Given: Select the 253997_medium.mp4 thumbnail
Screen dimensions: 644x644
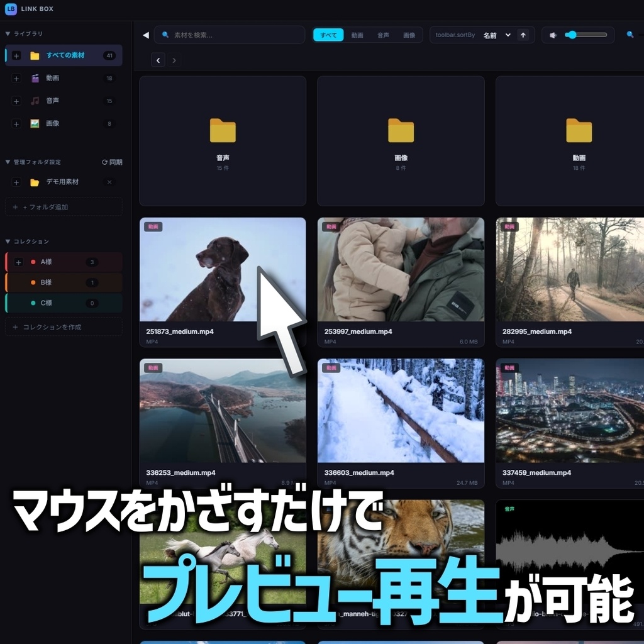Looking at the screenshot, I should tap(401, 269).
